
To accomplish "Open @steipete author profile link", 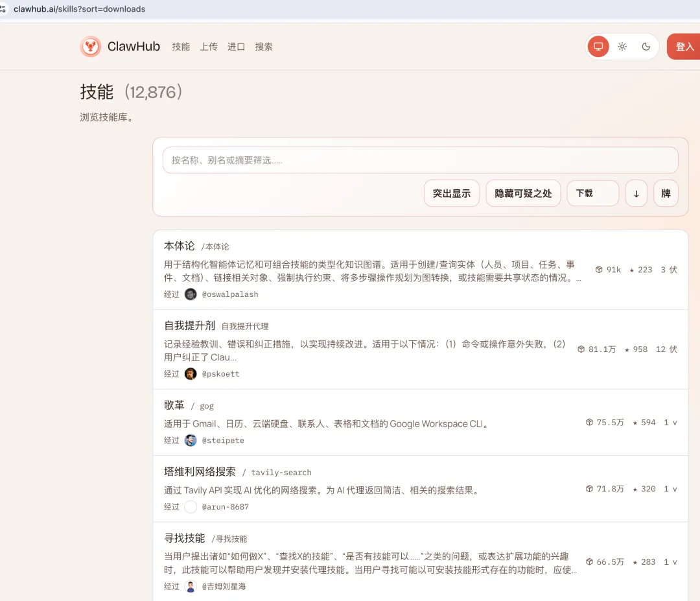I will point(223,440).
